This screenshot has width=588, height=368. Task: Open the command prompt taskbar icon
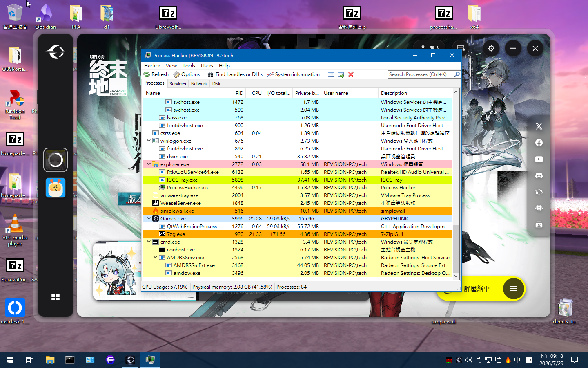70,360
